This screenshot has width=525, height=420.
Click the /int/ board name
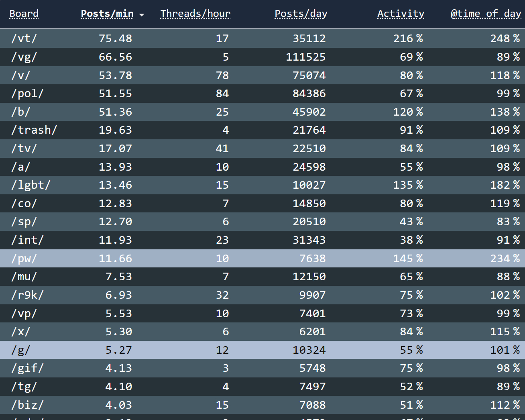pos(27,240)
